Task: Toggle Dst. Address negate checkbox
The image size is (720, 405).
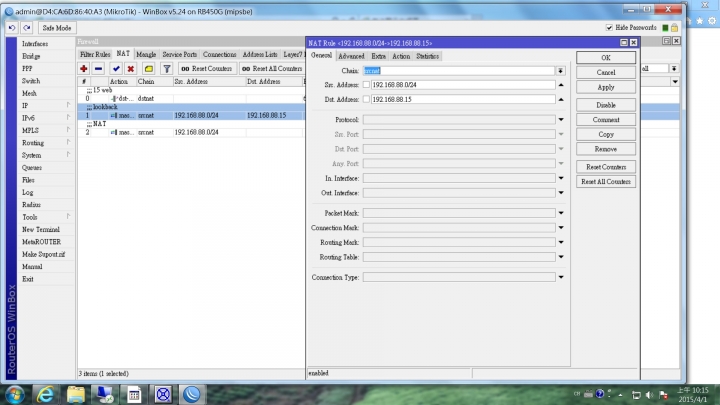Action: [x=366, y=100]
